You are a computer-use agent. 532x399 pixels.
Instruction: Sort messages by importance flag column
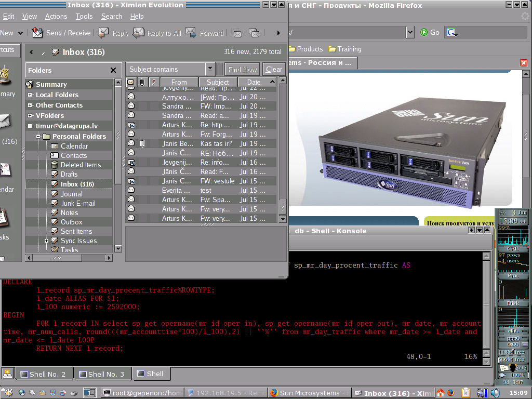pyautogui.click(x=154, y=82)
